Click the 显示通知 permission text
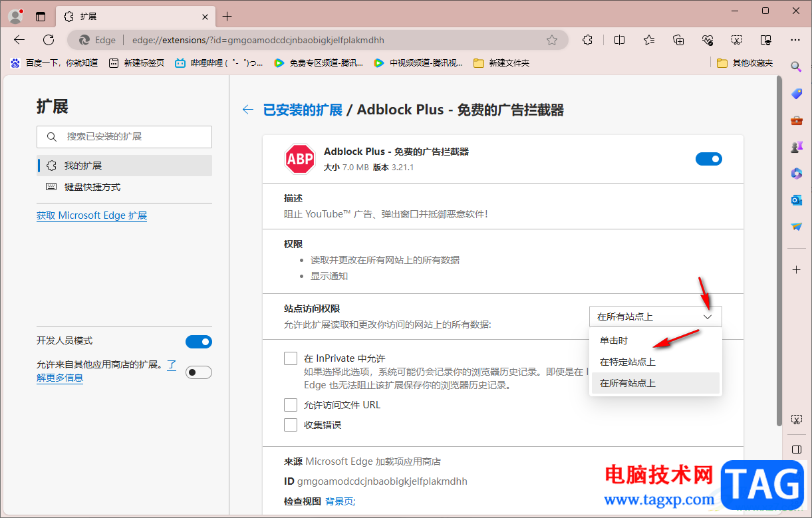The height and width of the screenshot is (518, 812). [x=329, y=276]
